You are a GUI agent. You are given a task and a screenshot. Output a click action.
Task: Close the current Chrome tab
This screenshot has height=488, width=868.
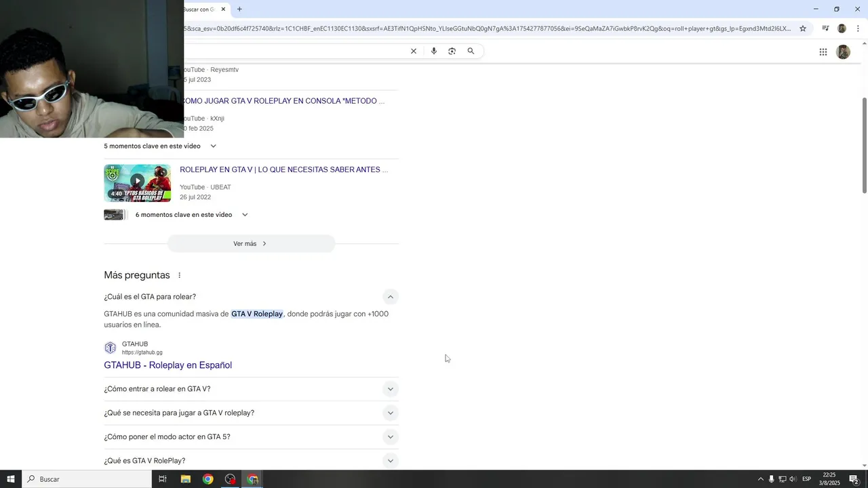pyautogui.click(x=223, y=9)
